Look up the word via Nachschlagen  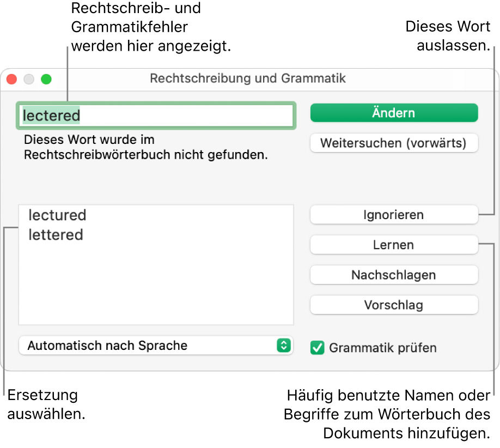tap(394, 275)
